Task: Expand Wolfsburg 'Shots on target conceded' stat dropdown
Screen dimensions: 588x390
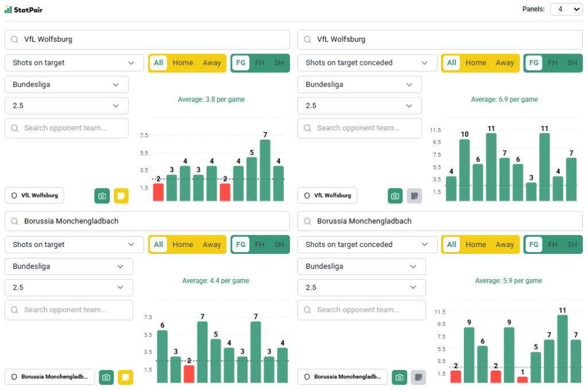Action: coord(367,63)
